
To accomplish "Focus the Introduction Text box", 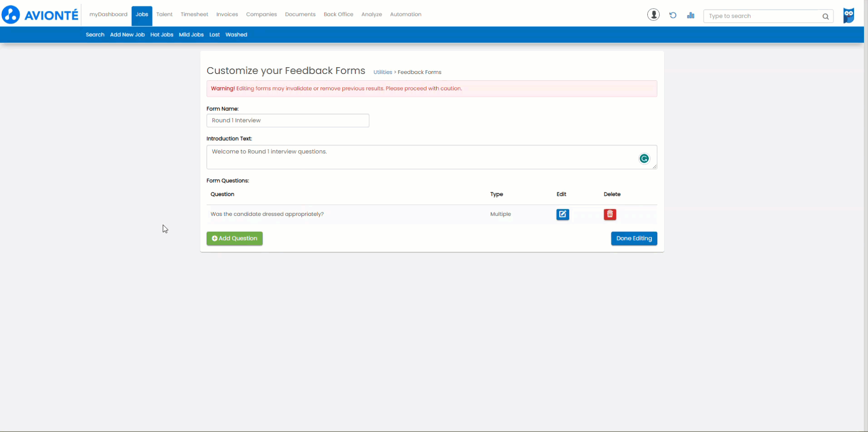I will point(431,157).
